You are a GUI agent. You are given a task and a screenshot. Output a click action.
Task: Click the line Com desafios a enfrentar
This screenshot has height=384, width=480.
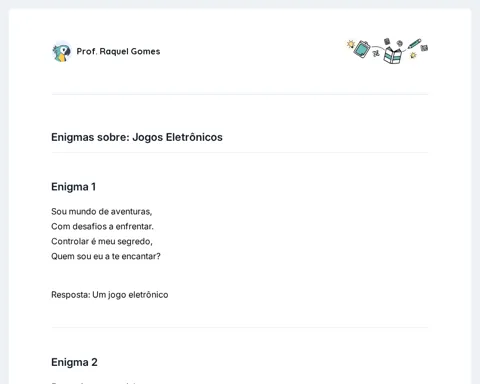[102, 226]
